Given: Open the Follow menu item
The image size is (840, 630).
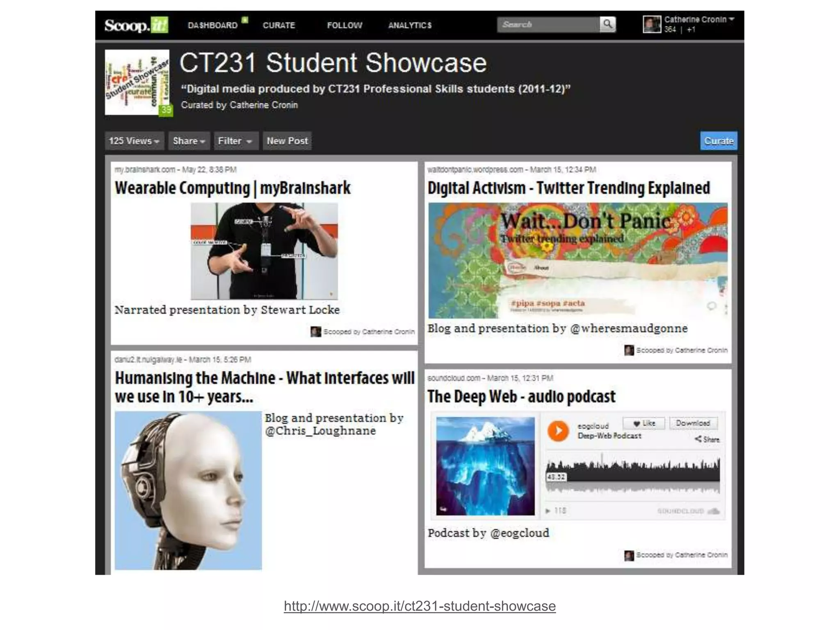Looking at the screenshot, I should click(345, 25).
